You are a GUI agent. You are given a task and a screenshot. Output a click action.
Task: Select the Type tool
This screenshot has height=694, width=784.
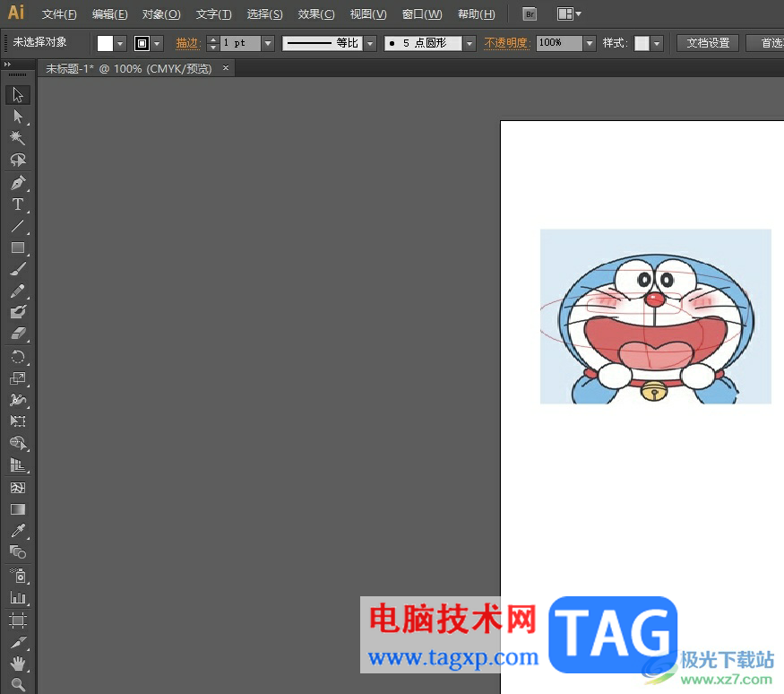18,204
